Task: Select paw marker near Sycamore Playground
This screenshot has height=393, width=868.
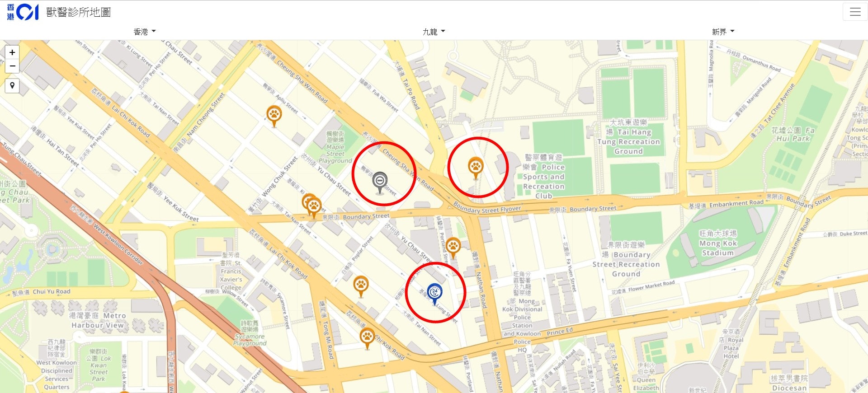Action: 367,338
